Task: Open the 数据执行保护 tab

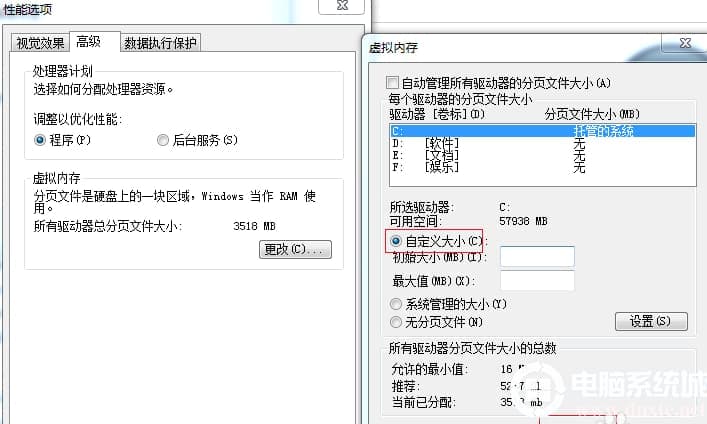Action: [161, 43]
